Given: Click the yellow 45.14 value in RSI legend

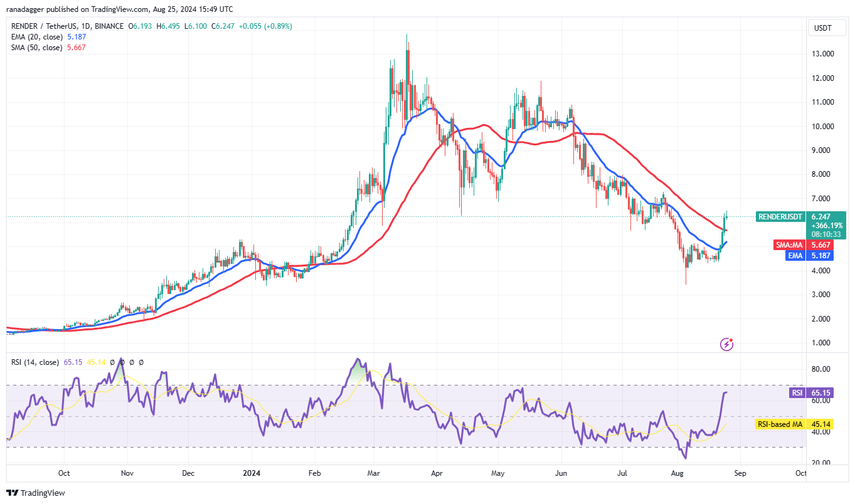Looking at the screenshot, I should tap(95, 362).
